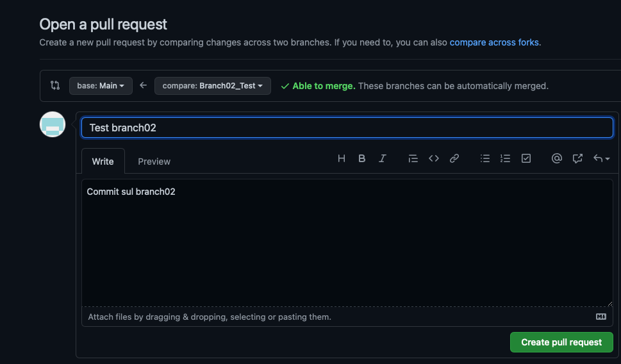Open the compare across forks link
Screen dimensions: 621x364
(494, 42)
